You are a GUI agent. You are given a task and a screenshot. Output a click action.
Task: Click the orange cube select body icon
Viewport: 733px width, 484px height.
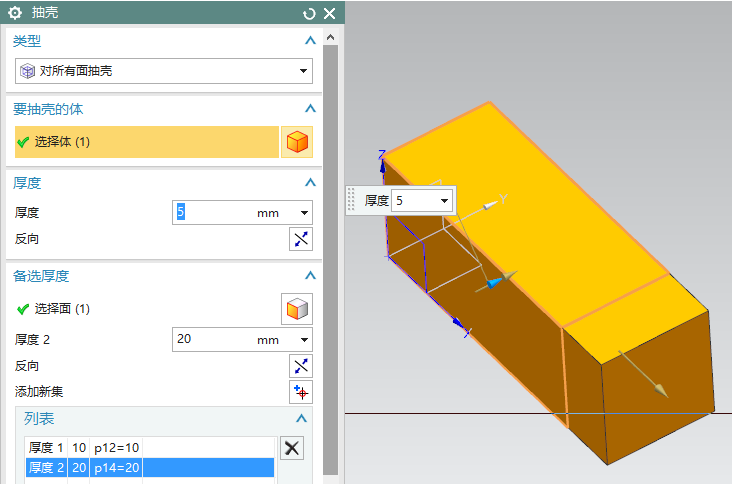point(297,142)
